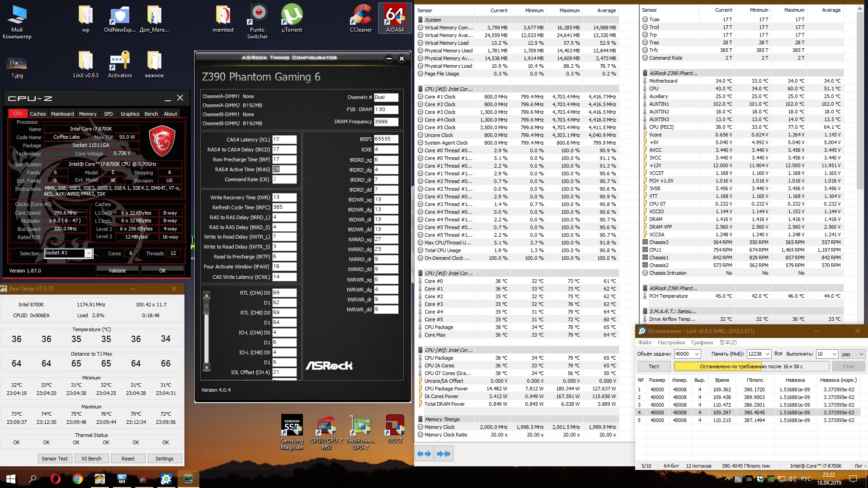868x488 pixels.
Task: Click the Reset button in Real Temp
Action: click(128, 459)
